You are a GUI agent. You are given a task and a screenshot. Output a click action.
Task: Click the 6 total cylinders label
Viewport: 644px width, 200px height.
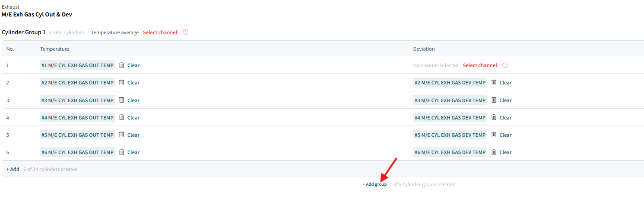pos(67,32)
